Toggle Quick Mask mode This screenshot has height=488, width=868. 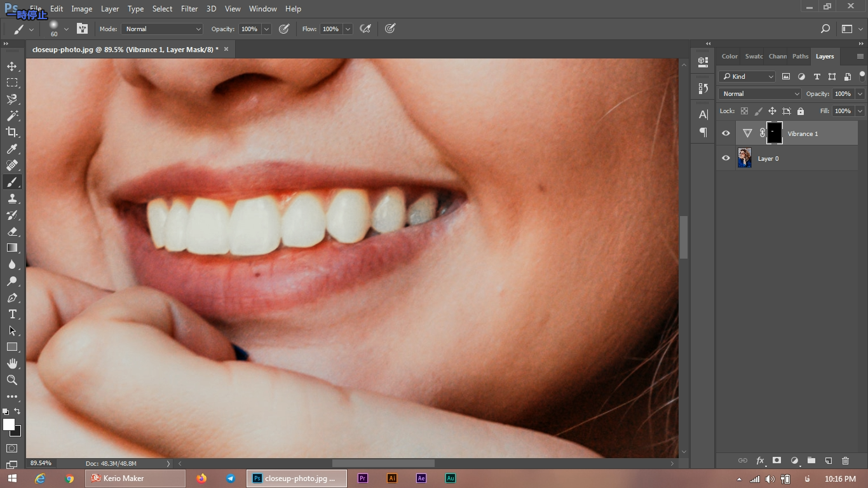point(12,449)
